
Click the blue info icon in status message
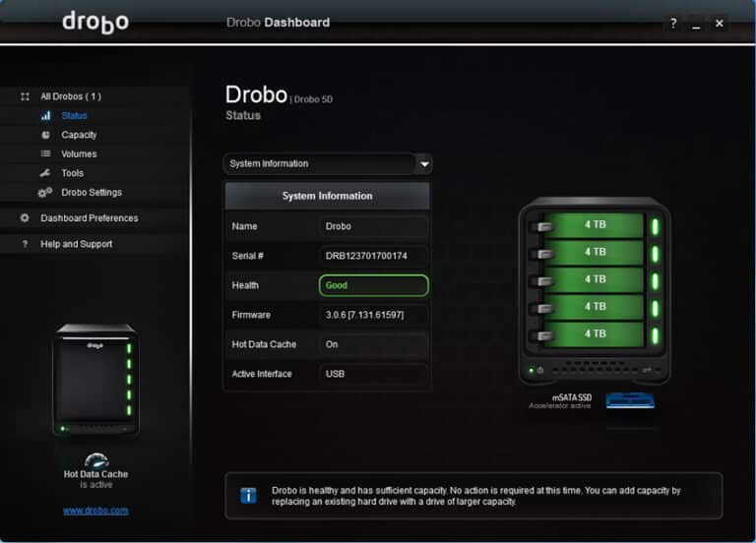pos(248,495)
